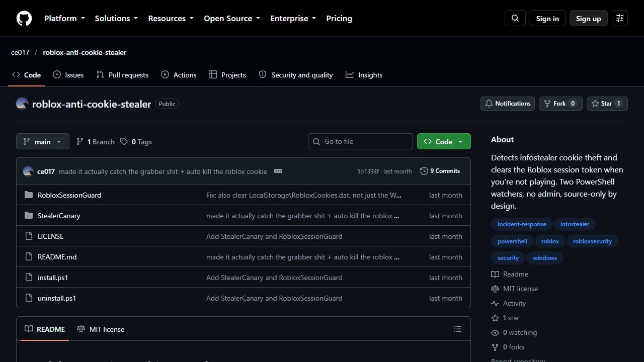Star this repository
644x362 pixels.
pyautogui.click(x=607, y=104)
